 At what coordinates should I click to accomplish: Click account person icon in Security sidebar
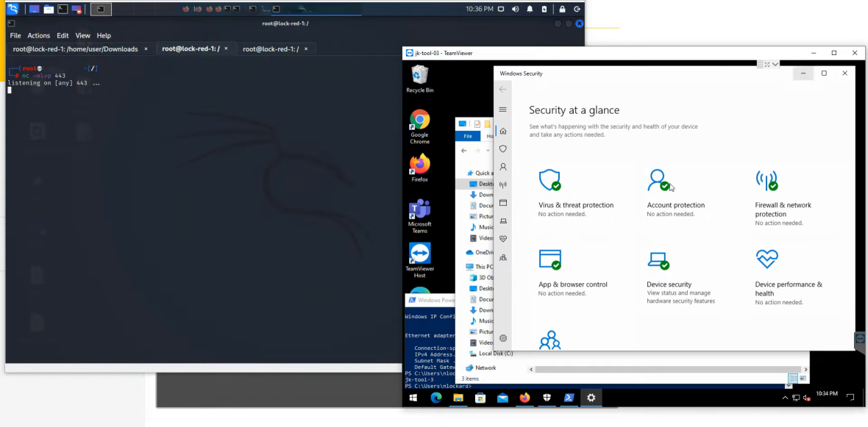(502, 167)
